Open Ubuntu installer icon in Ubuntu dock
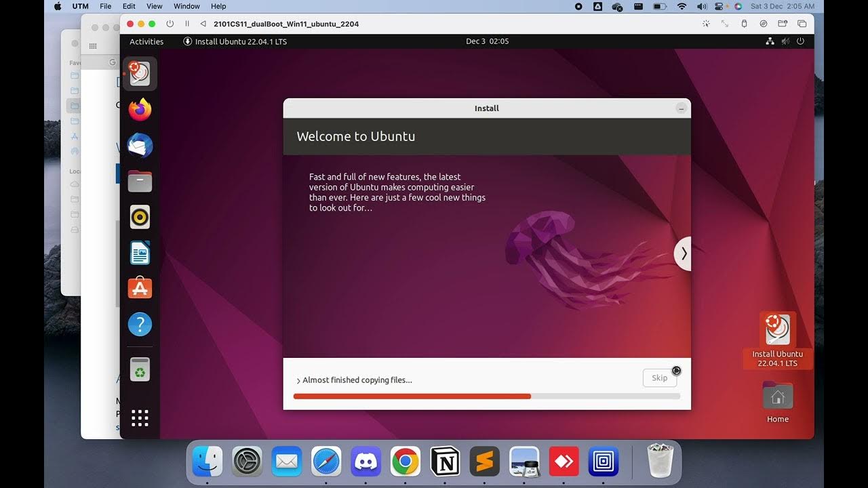 [140, 73]
